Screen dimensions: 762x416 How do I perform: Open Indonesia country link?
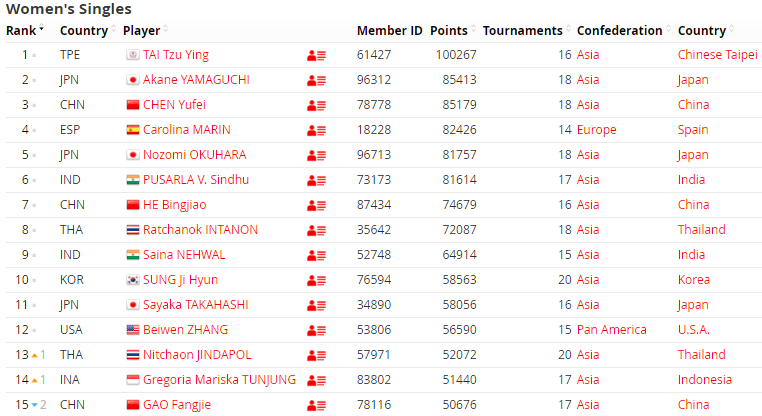click(705, 380)
